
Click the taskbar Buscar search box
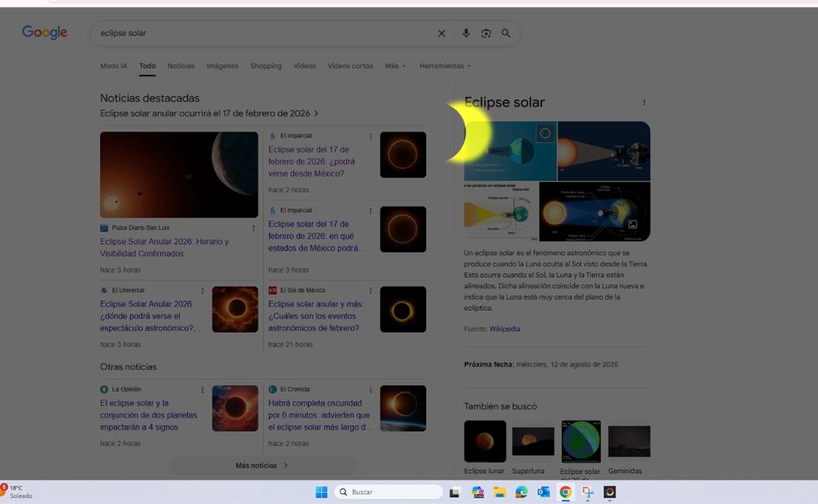388,492
